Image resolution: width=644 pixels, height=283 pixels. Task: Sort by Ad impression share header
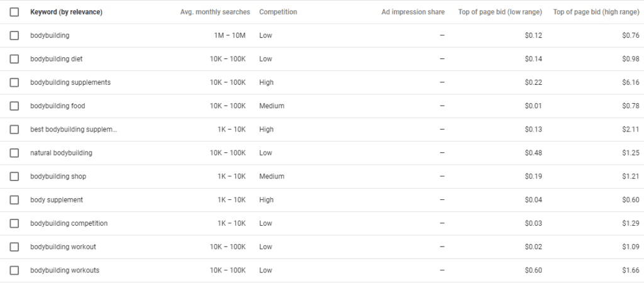(413, 12)
